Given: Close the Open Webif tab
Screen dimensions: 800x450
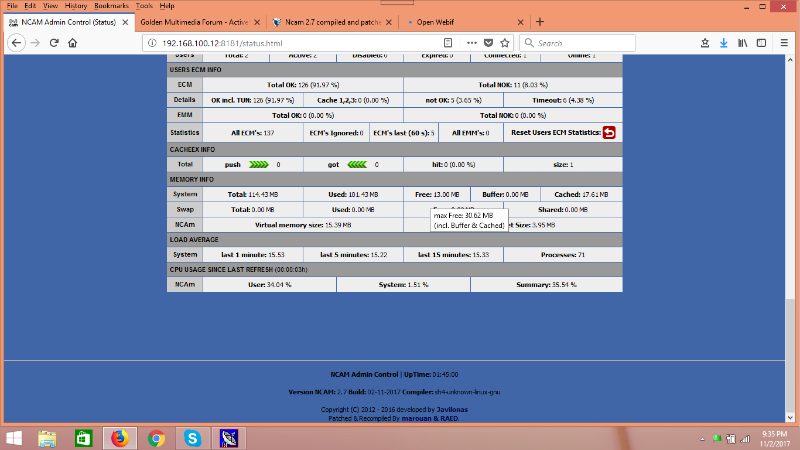Looking at the screenshot, I should tap(520, 22).
